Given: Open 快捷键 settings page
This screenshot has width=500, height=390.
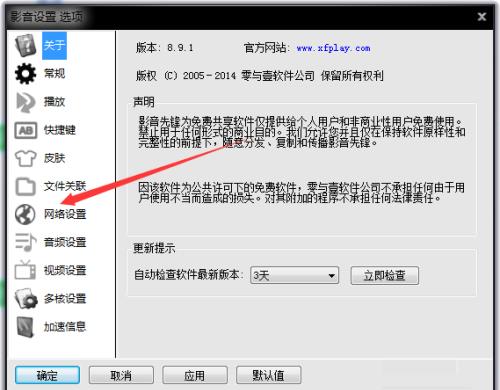Looking at the screenshot, I should [x=60, y=130].
